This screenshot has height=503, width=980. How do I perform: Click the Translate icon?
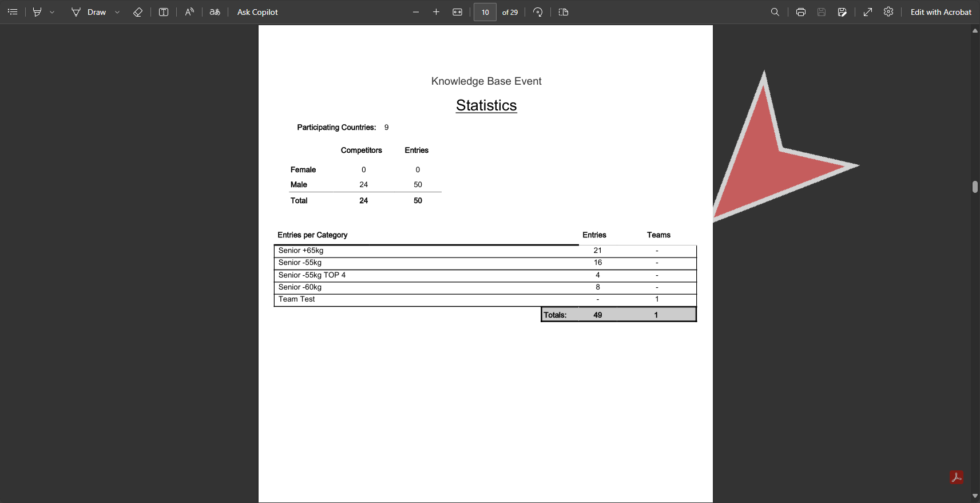click(x=215, y=12)
